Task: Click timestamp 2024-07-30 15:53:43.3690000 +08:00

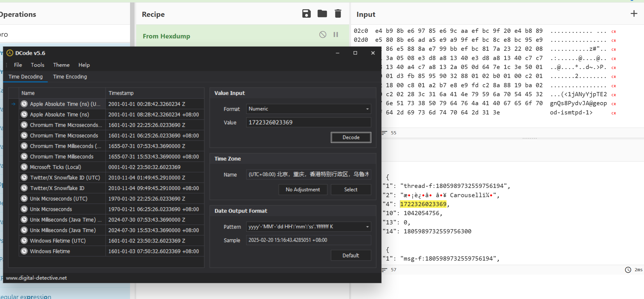Action: pyautogui.click(x=154, y=230)
